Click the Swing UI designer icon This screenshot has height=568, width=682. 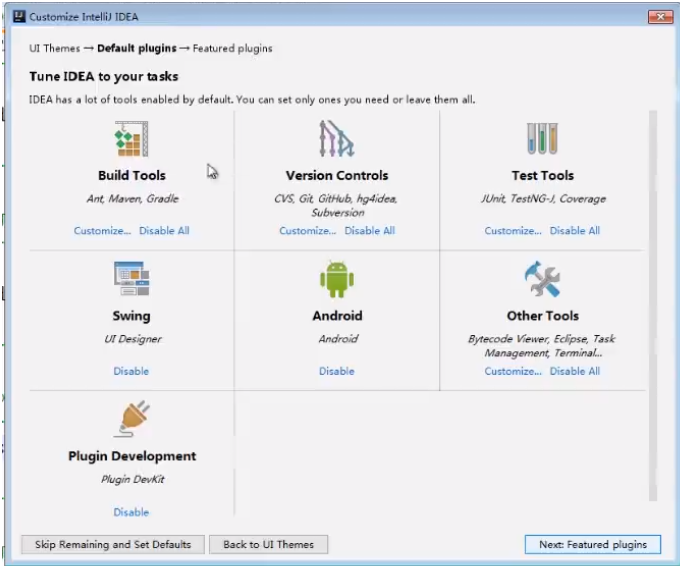point(131,278)
